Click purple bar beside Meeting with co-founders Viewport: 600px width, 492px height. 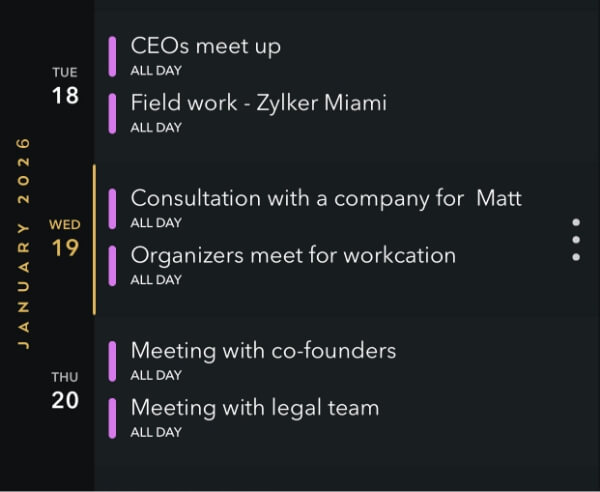[x=113, y=361]
